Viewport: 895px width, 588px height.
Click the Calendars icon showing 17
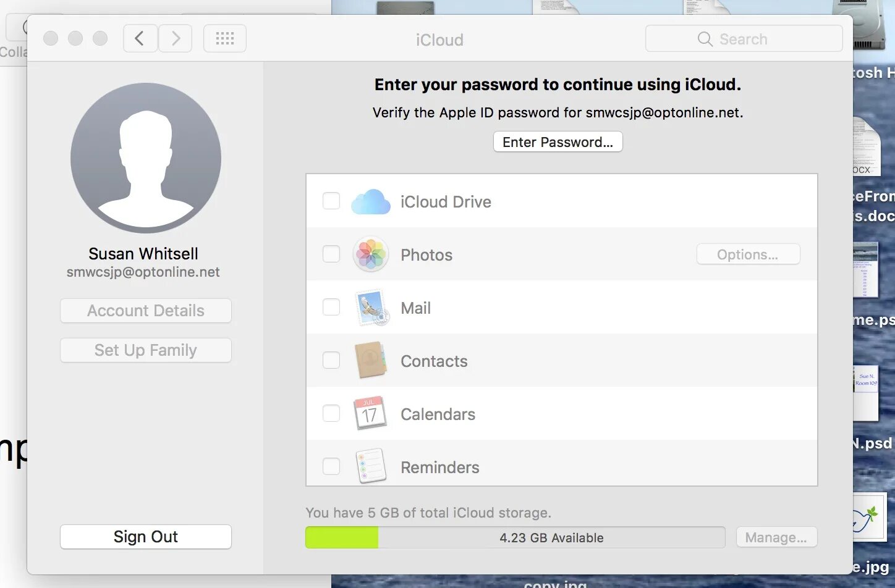tap(370, 413)
